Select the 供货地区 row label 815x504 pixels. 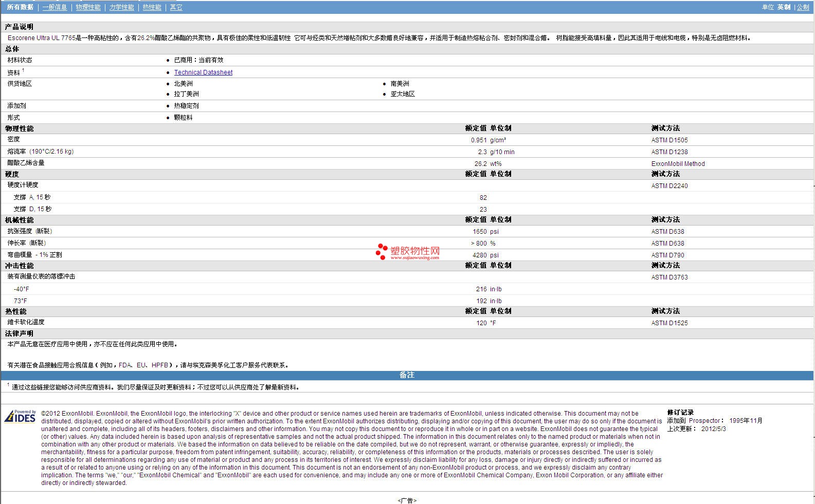pyautogui.click(x=20, y=84)
